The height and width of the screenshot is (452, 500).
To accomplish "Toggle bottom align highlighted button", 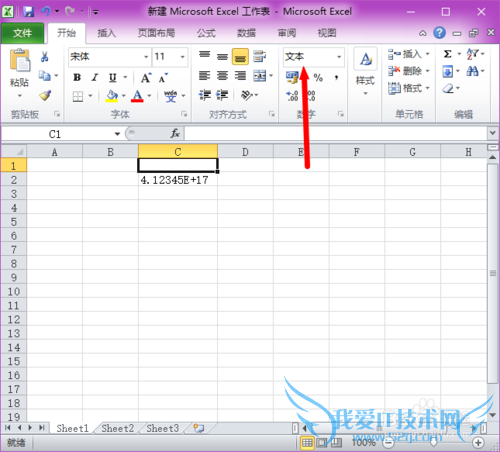I will [240, 56].
